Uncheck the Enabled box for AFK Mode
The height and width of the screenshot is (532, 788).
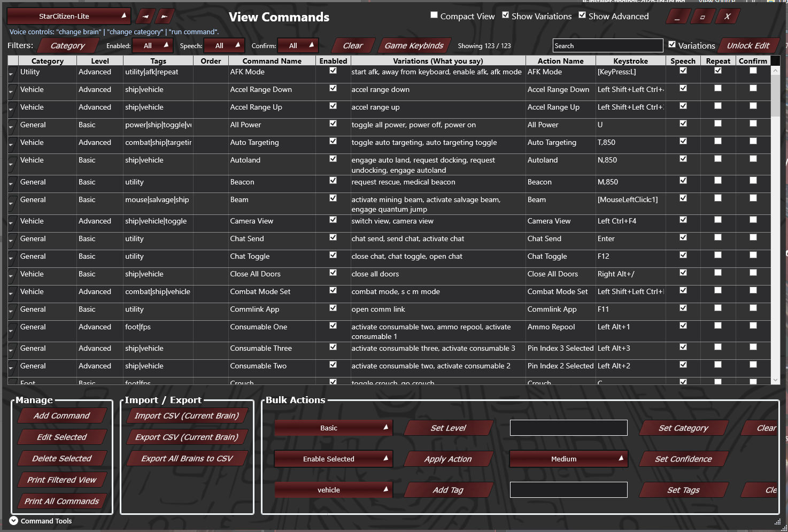333,71
